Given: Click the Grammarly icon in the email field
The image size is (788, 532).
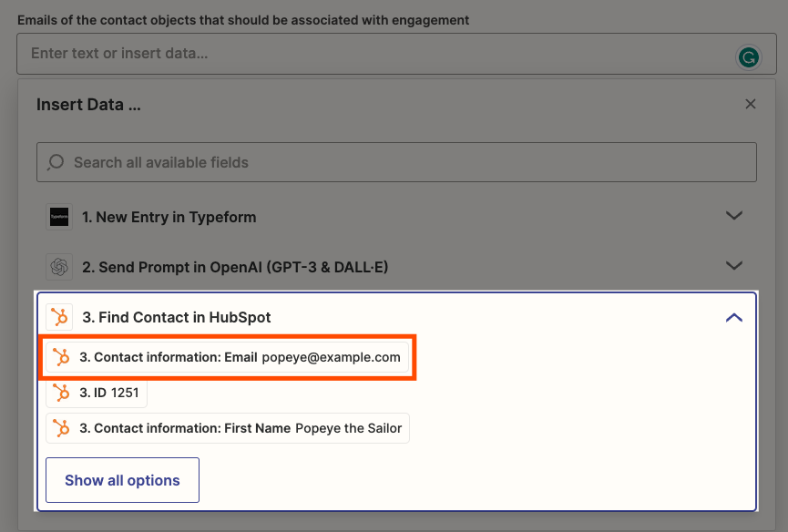Looking at the screenshot, I should coord(748,57).
